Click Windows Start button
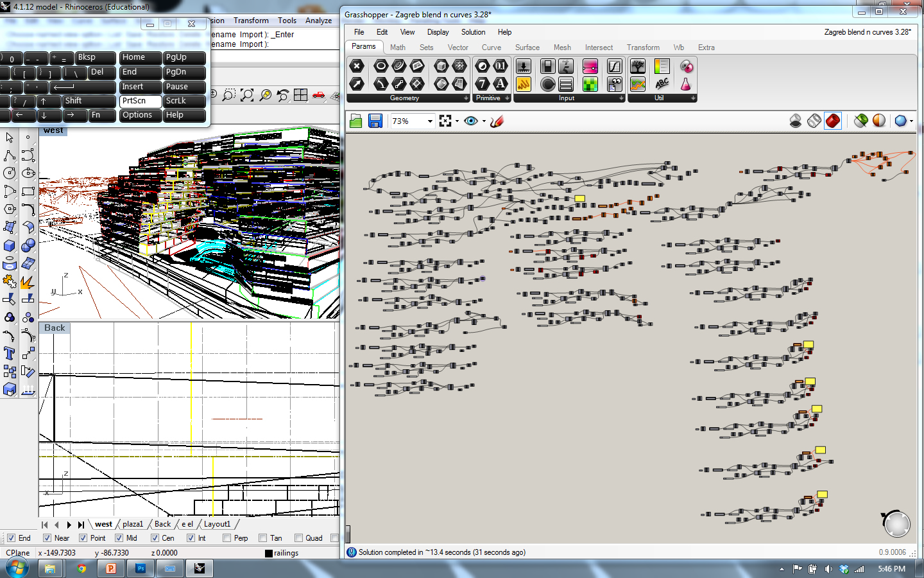Screen dimensions: 924x578 tap(16, 568)
